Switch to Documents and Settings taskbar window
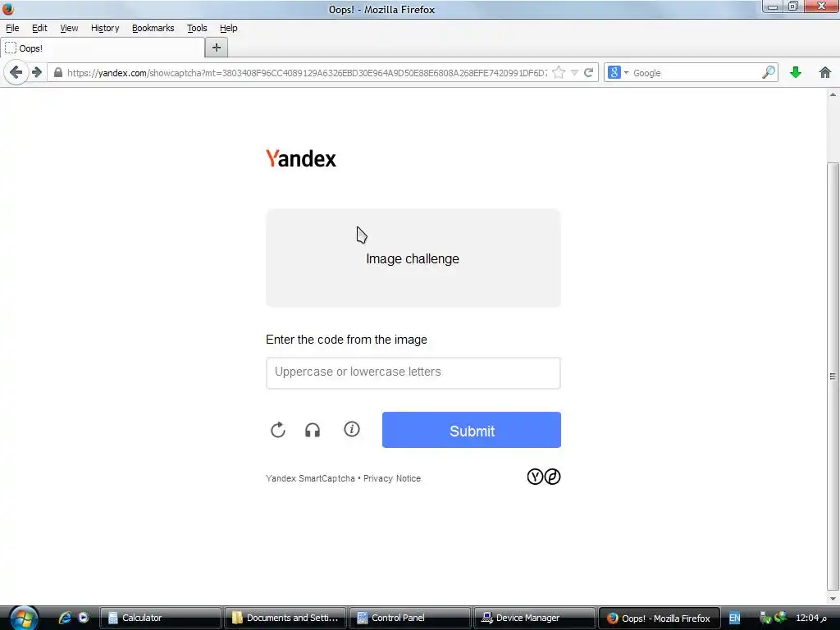This screenshot has height=630, width=840. point(285,618)
